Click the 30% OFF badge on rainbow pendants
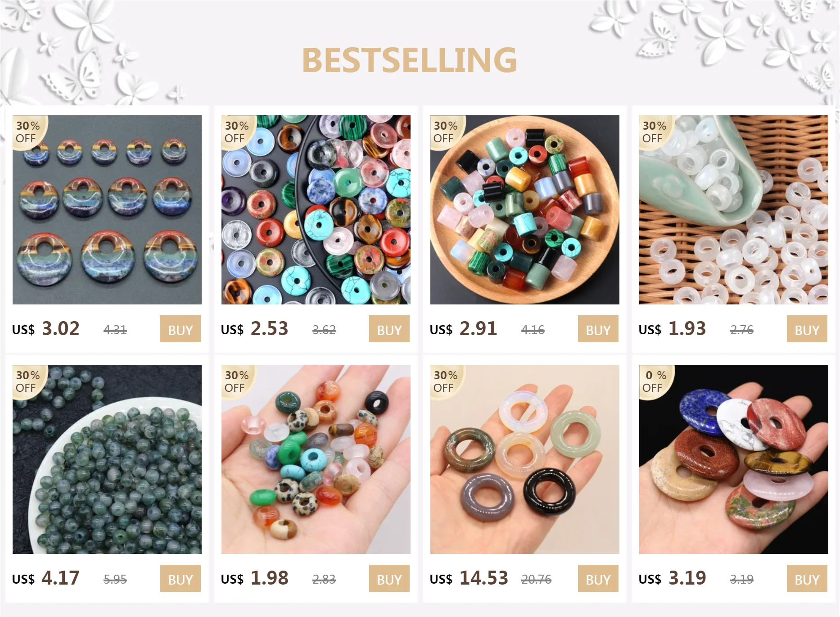The image size is (840, 617). (28, 132)
